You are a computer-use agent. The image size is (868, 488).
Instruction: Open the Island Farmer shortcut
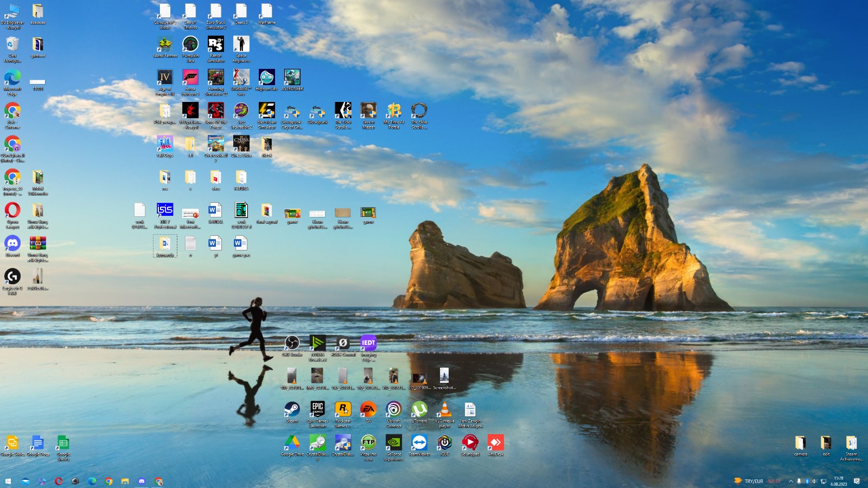pos(165,47)
